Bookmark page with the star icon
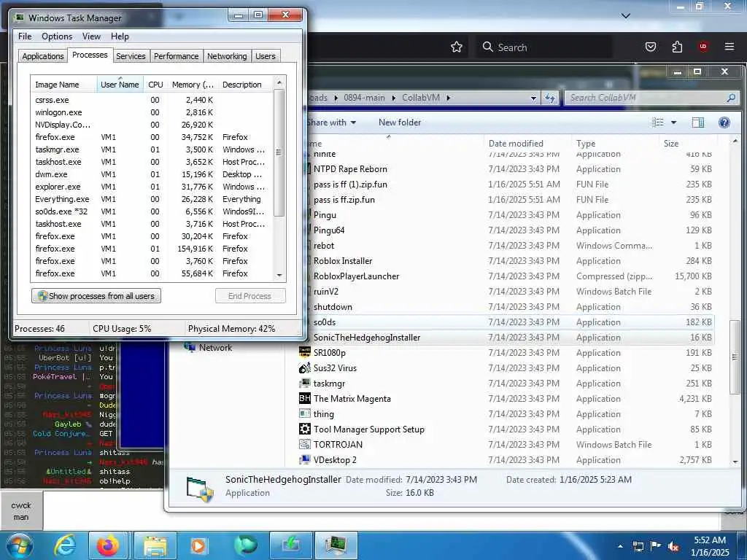Viewport: 747px width, 560px height. [457, 47]
